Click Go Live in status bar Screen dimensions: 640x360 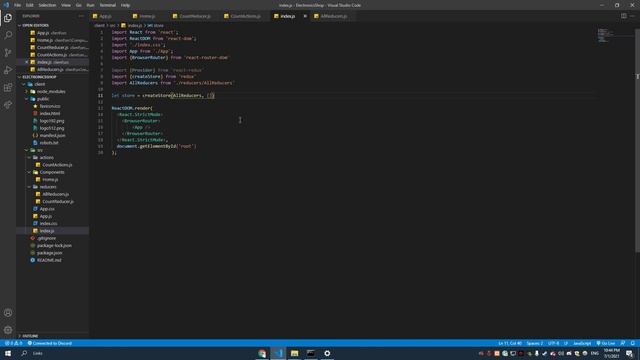[606, 343]
